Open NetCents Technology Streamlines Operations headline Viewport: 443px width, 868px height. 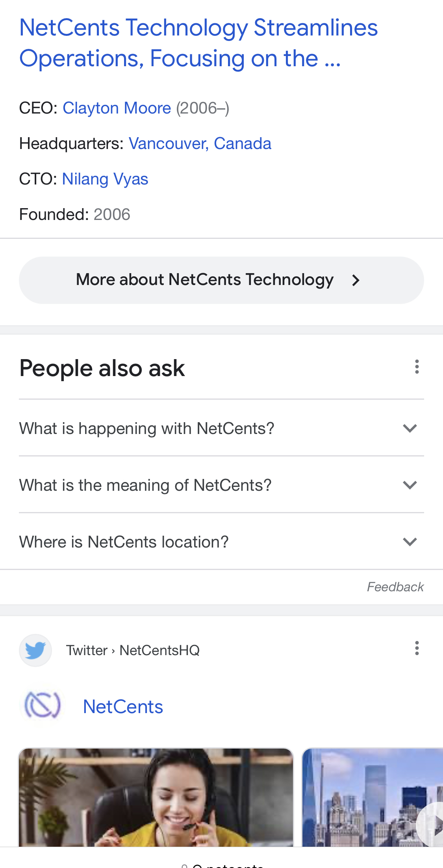click(x=198, y=43)
